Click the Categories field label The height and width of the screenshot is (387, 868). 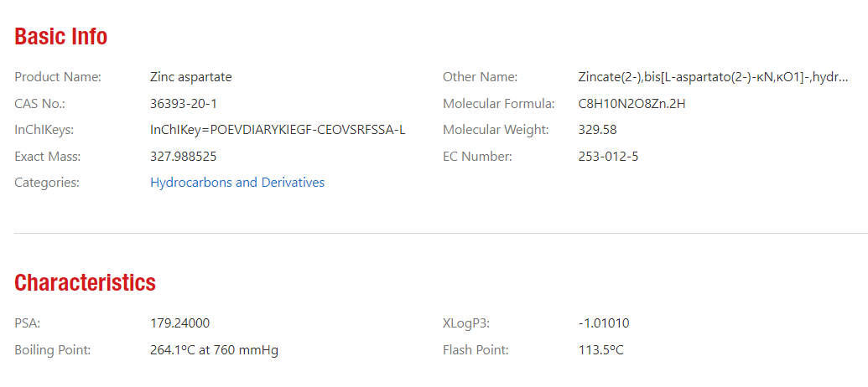pyautogui.click(x=47, y=183)
